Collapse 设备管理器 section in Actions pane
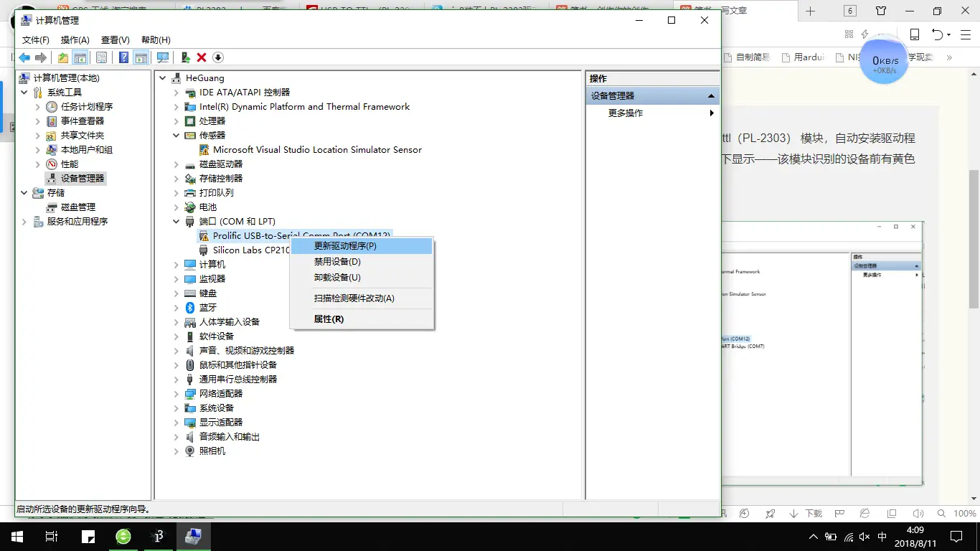This screenshot has height=551, width=980. point(711,95)
